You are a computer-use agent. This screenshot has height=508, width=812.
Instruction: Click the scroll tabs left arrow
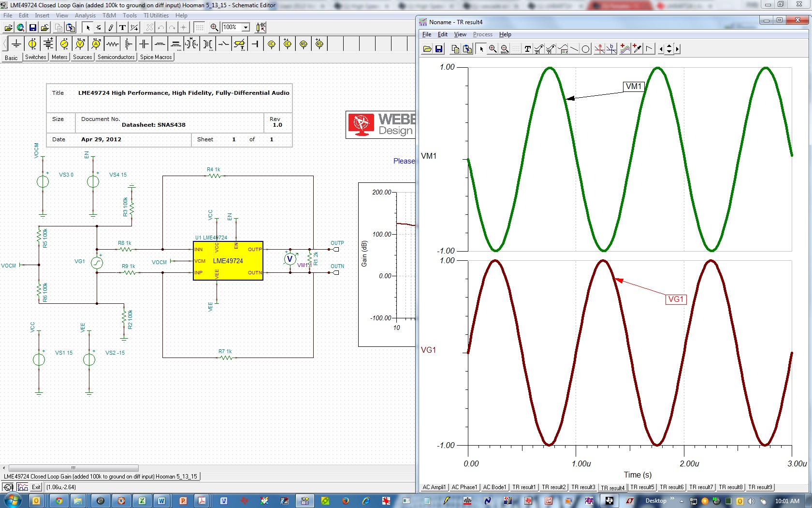click(x=661, y=49)
